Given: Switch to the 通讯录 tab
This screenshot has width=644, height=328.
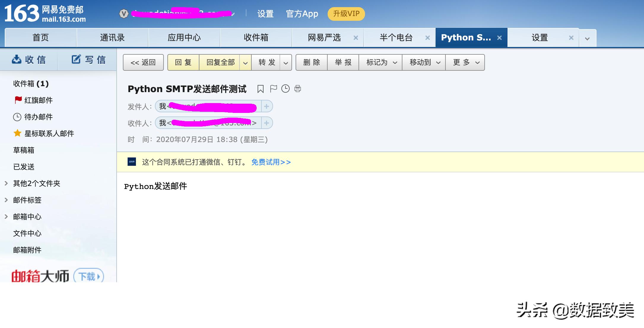Looking at the screenshot, I should (112, 37).
